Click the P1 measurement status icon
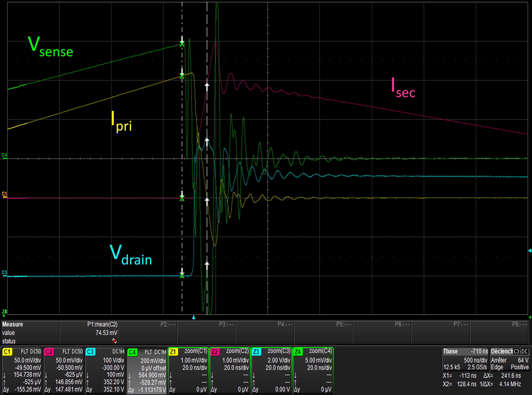Viewport: 532px width, 395px height. (x=114, y=341)
